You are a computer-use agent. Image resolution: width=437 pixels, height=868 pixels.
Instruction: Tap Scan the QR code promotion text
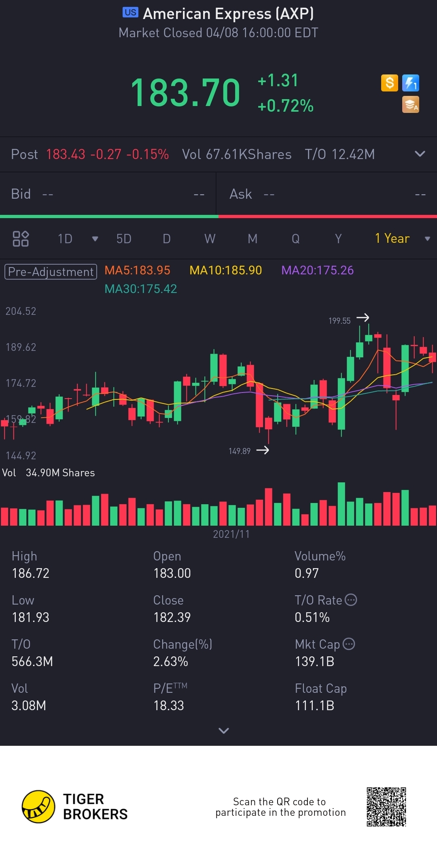pyautogui.click(x=280, y=807)
